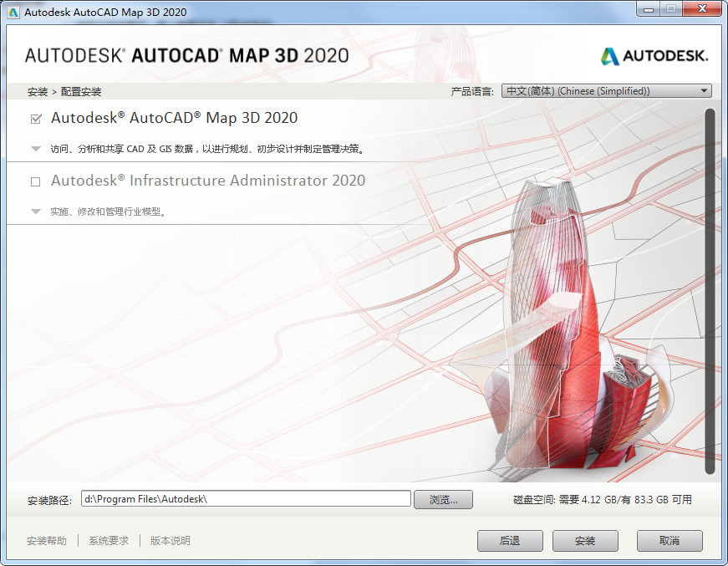Image resolution: width=728 pixels, height=566 pixels.
Task: Click the 浏览 browse button
Action: coord(443,499)
